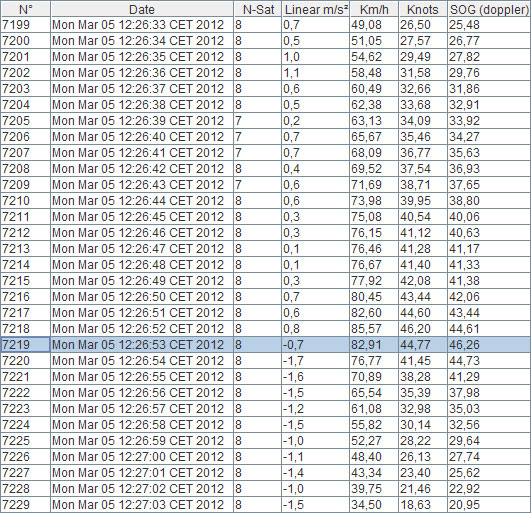Sort by the Km/h column header
The image size is (531, 513).
374,9
